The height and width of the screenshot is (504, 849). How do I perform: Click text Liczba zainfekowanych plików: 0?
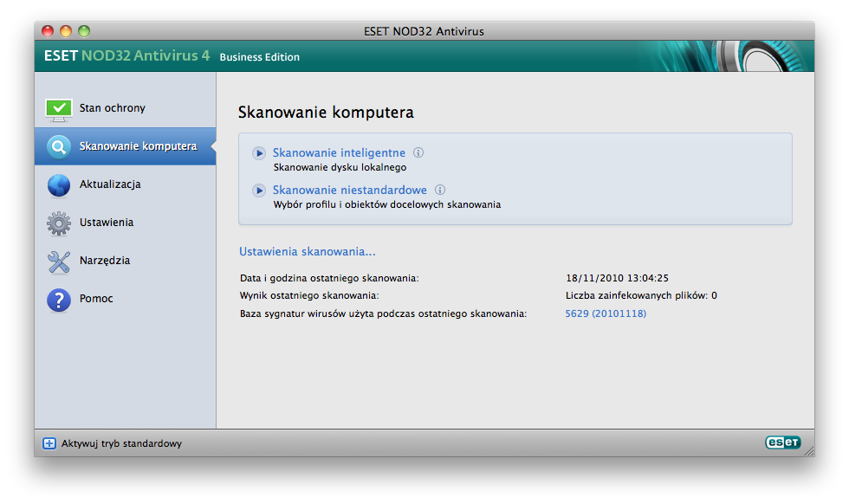641,295
